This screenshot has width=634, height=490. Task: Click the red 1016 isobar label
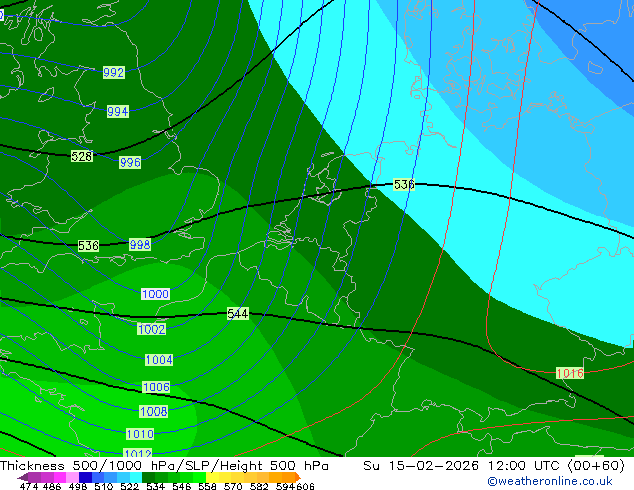[570, 373]
